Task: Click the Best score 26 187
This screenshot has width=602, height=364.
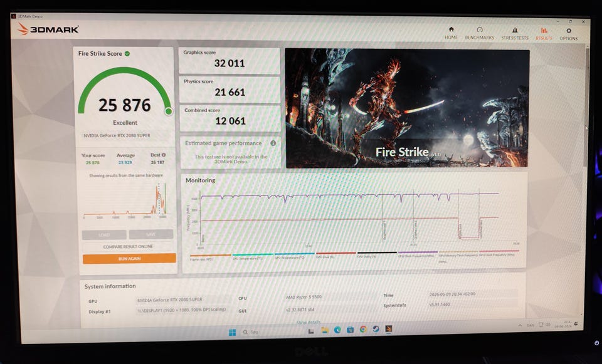Action: [x=157, y=162]
